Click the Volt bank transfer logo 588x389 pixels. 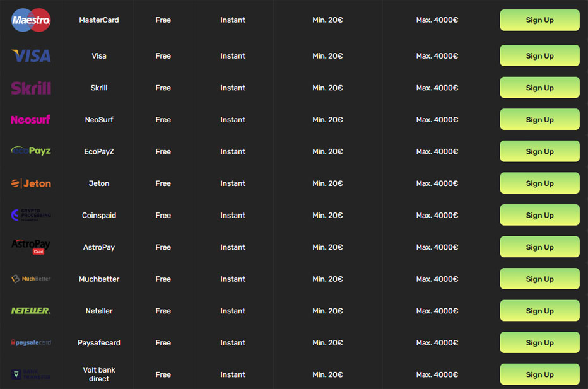31,374
